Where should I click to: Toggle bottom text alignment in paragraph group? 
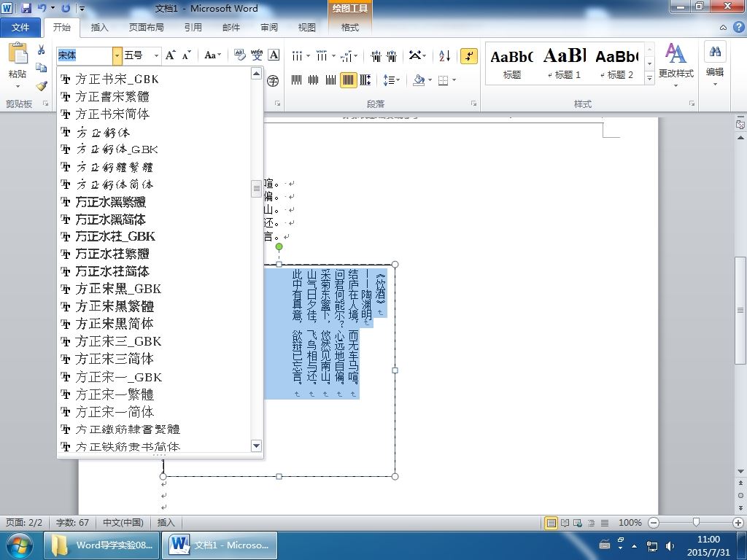[330, 80]
